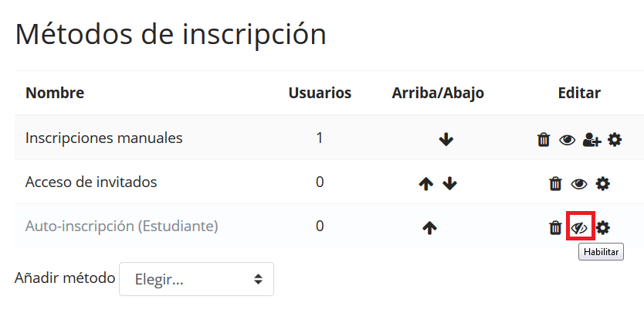Open settings for Inscripciones manuales
The width and height of the screenshot is (644, 310).
615,140
